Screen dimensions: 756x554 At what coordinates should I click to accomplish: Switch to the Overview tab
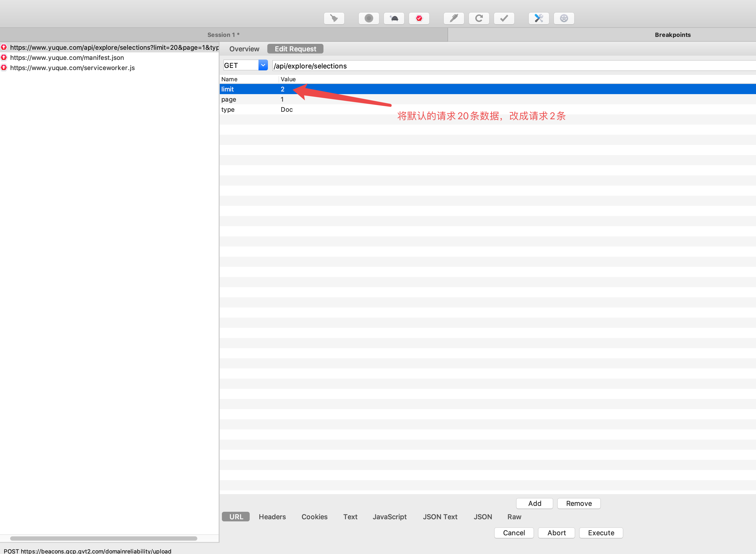tap(244, 49)
